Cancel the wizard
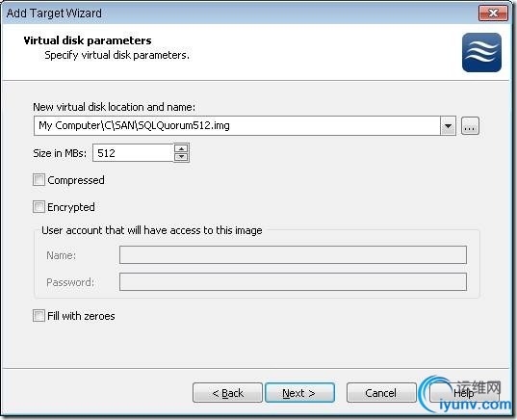 (x=381, y=393)
